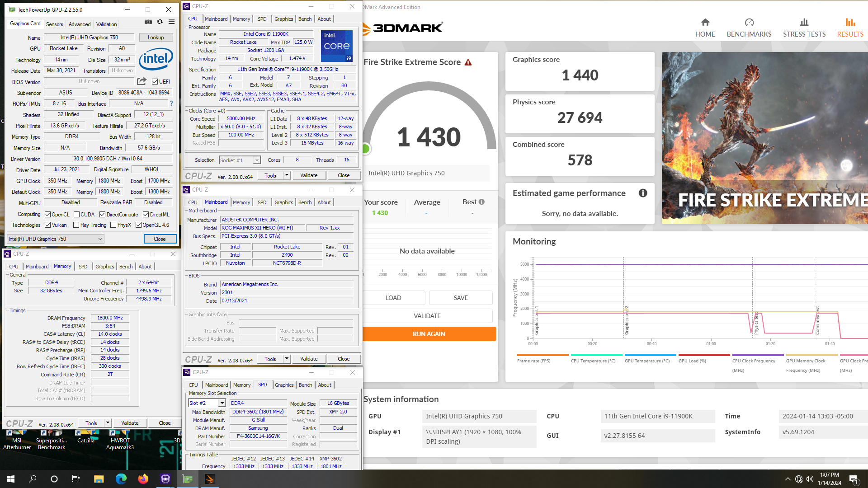
Task: Click the CPU Clock Frequency purple legend swatch
Action: pos(758,355)
